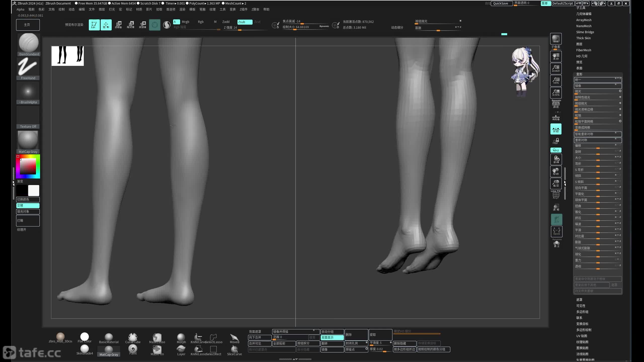Choose the Layer brush
Viewport: 644px width, 362px height.
pyautogui.click(x=181, y=350)
